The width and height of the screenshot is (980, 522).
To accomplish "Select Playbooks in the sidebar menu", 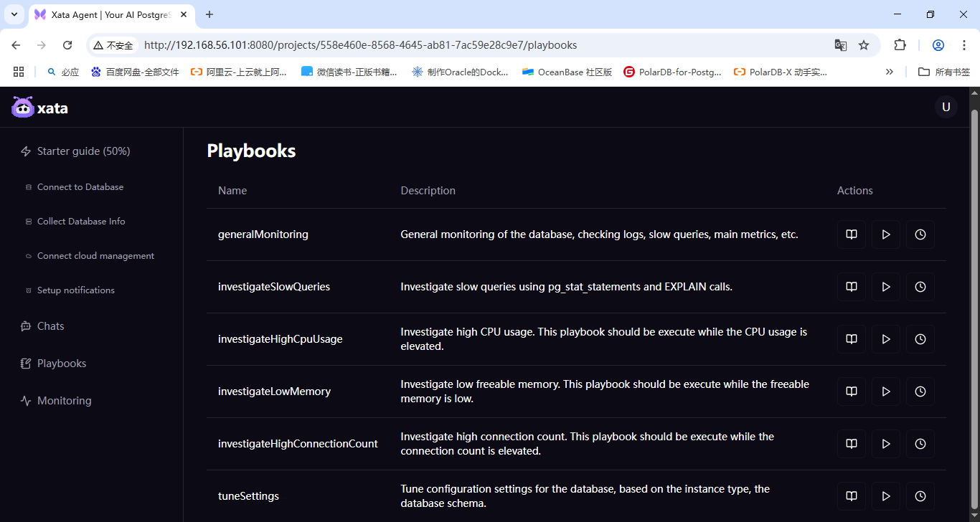I will [60, 363].
